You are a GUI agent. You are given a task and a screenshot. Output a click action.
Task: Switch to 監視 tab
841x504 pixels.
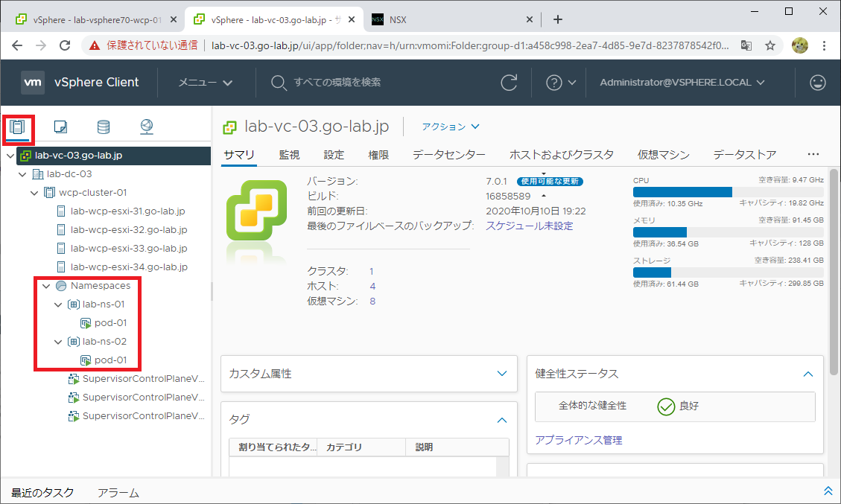click(x=289, y=155)
